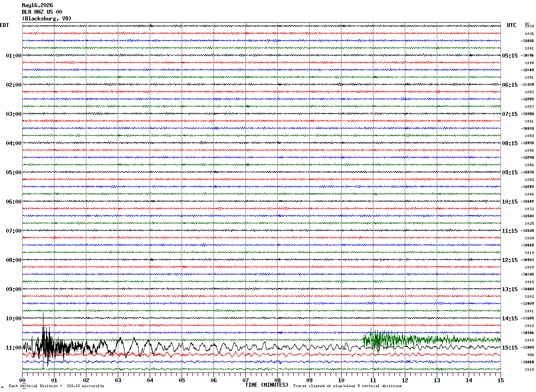The width and height of the screenshot is (536, 392).
Task: Select the 07:00 EDT hour marker
Action: point(14,231)
